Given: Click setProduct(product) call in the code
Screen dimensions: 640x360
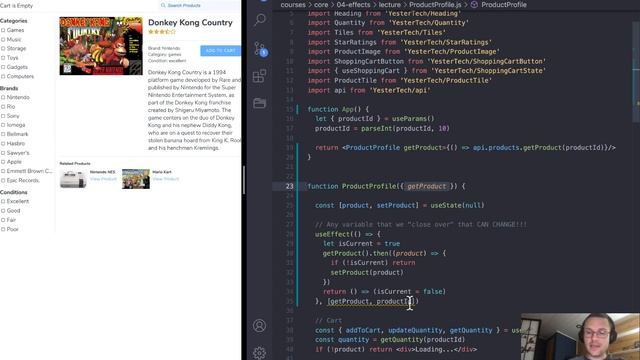Looking at the screenshot, I should (367, 272).
